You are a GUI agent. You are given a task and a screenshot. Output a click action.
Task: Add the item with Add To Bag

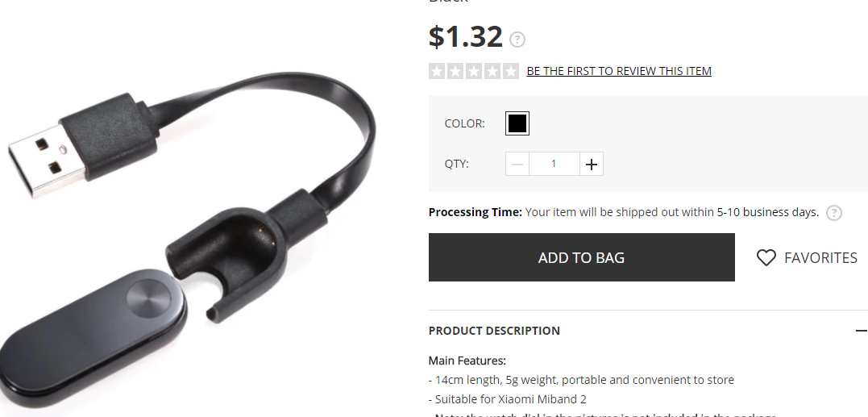click(581, 257)
